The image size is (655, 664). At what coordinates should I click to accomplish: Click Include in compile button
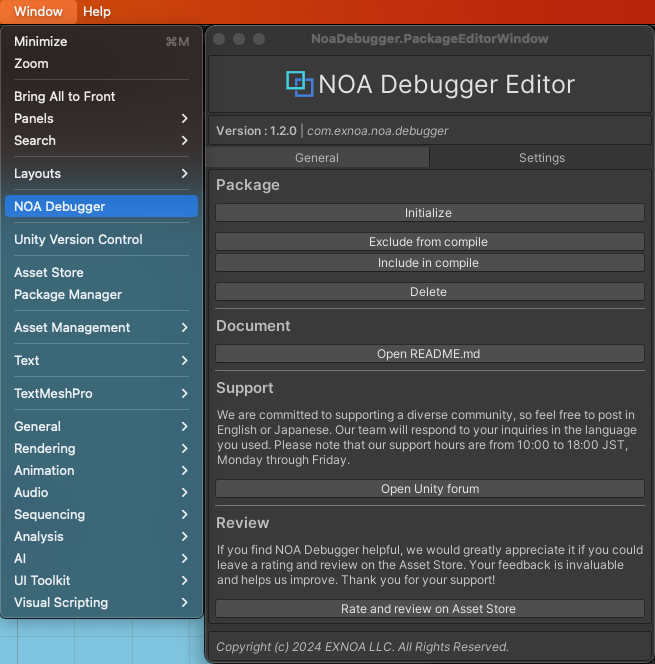pyautogui.click(x=430, y=263)
